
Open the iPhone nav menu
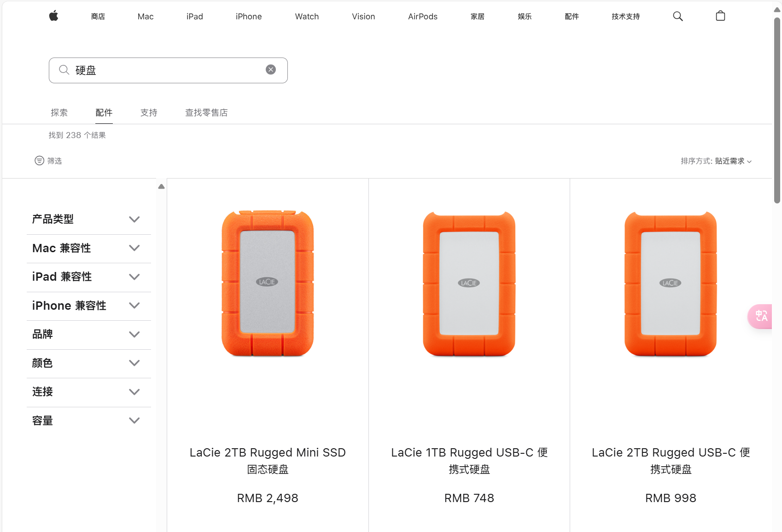(x=249, y=17)
